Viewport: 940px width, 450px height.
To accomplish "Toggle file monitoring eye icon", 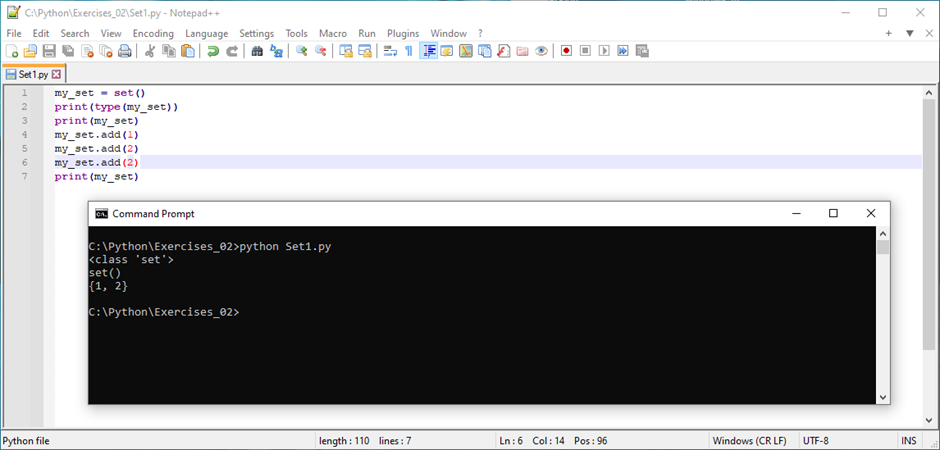I will pyautogui.click(x=541, y=51).
